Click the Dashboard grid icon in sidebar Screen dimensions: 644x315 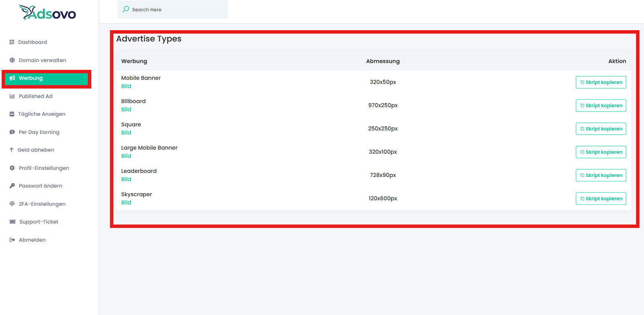coord(12,42)
